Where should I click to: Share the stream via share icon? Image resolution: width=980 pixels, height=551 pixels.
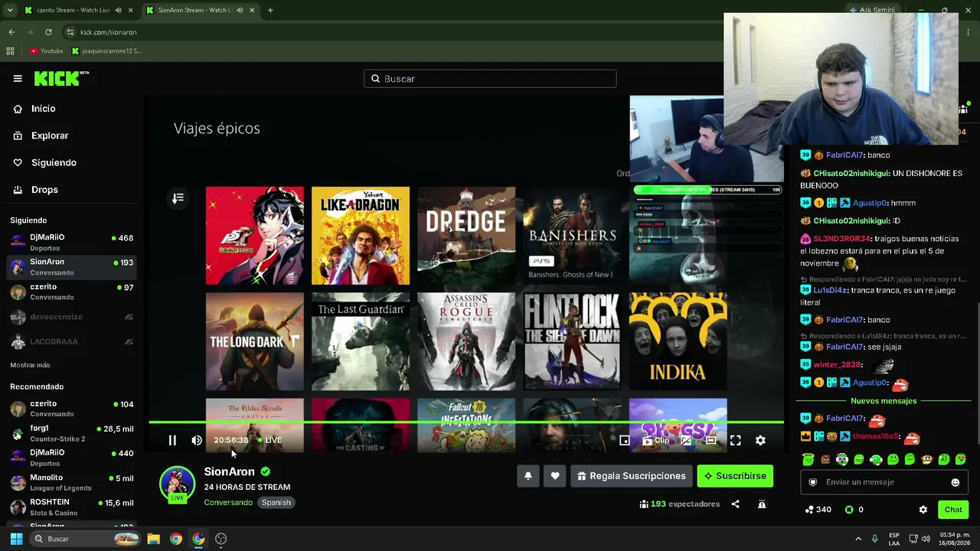pos(735,504)
